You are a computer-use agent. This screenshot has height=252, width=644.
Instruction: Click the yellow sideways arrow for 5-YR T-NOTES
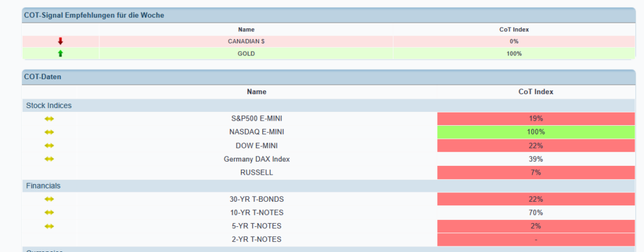49,226
